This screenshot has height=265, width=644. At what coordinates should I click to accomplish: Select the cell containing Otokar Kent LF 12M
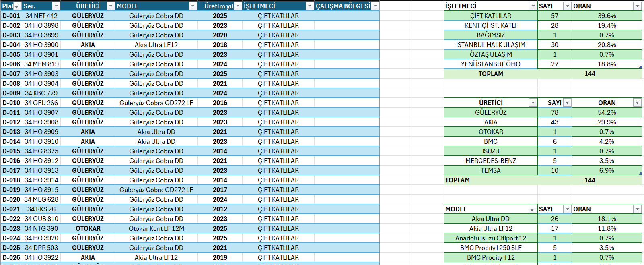[x=156, y=228]
